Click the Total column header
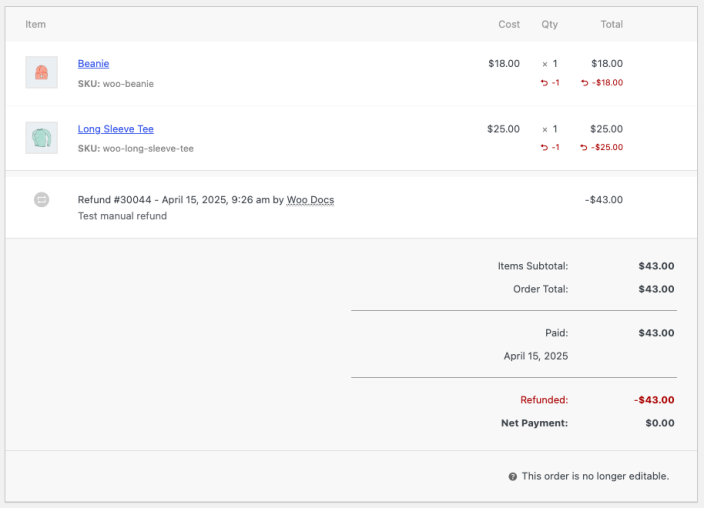Image resolution: width=704 pixels, height=508 pixels. [x=611, y=24]
